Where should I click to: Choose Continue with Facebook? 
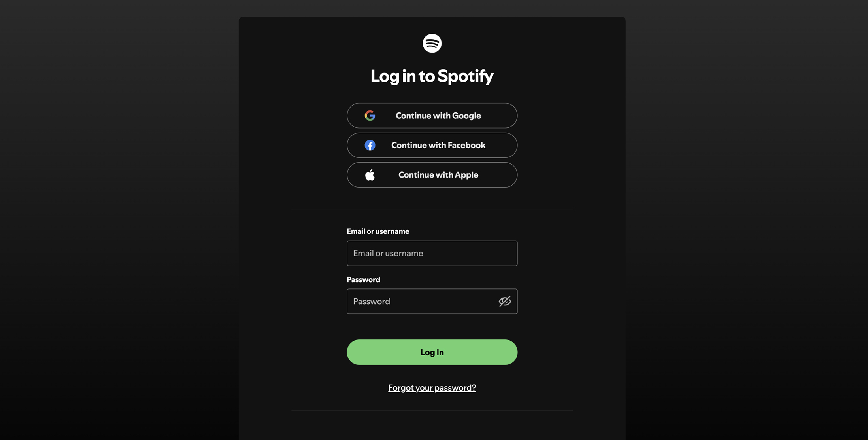point(432,145)
